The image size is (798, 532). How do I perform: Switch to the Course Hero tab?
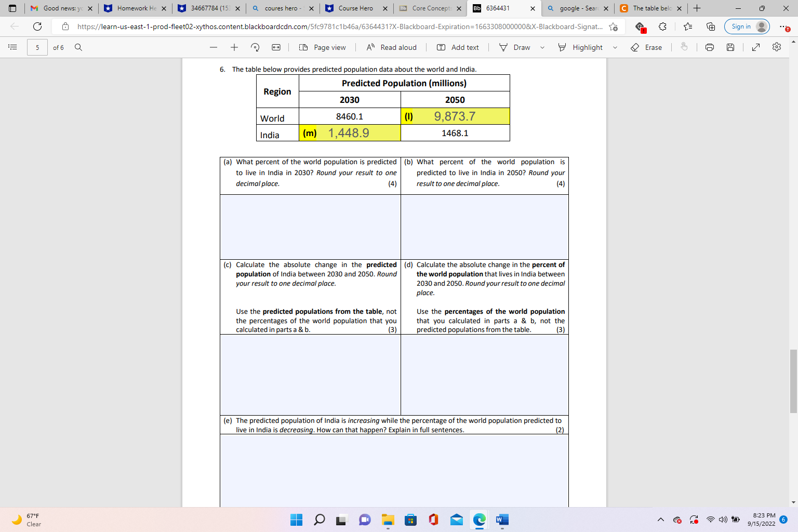[x=357, y=8]
